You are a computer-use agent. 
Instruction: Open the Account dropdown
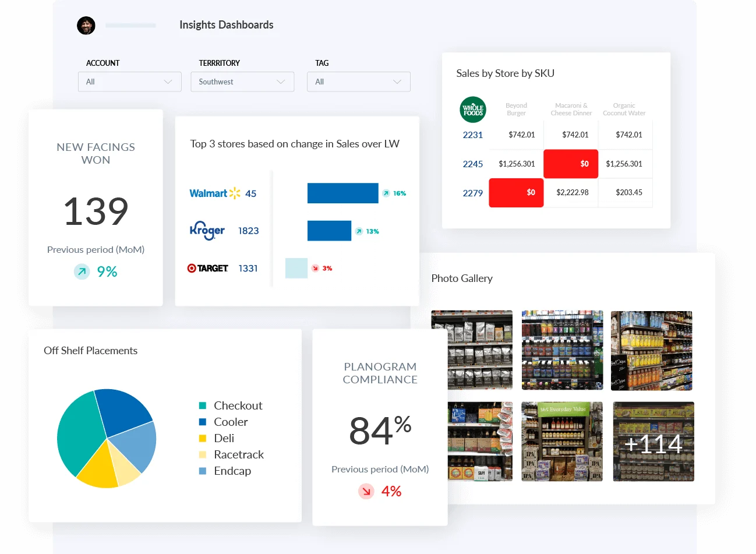click(130, 82)
